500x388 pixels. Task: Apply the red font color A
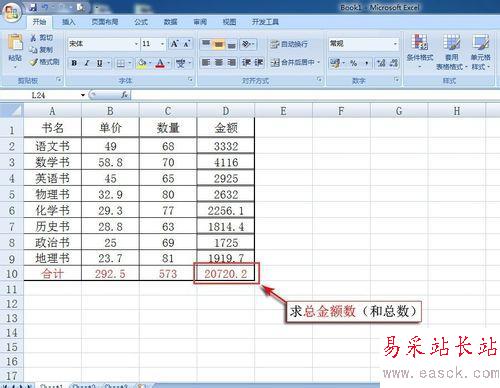tap(160, 63)
